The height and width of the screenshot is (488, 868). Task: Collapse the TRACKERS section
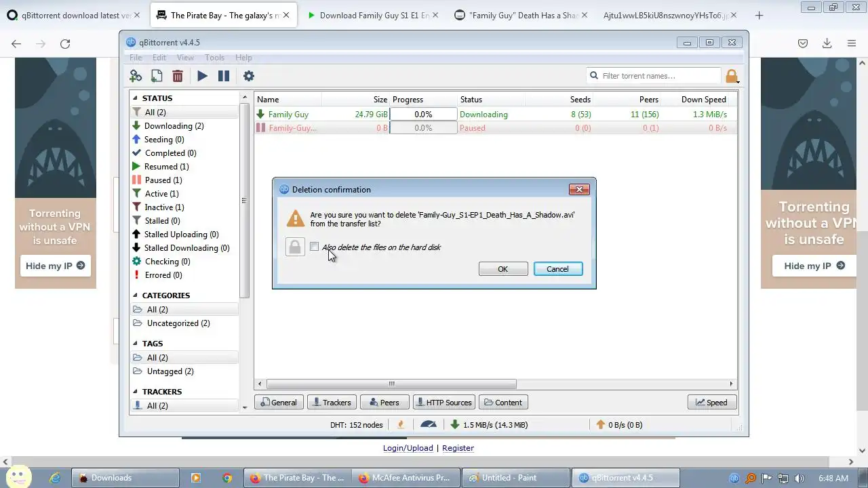click(135, 392)
